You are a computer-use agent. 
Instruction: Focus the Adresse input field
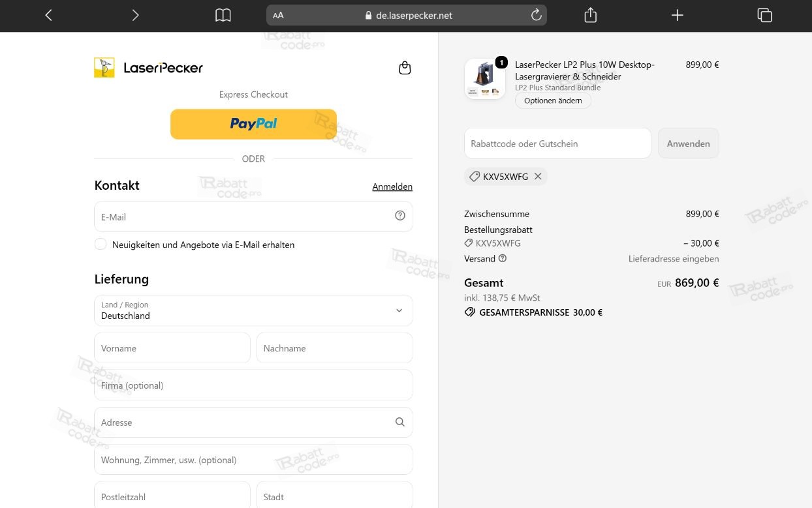[253, 422]
